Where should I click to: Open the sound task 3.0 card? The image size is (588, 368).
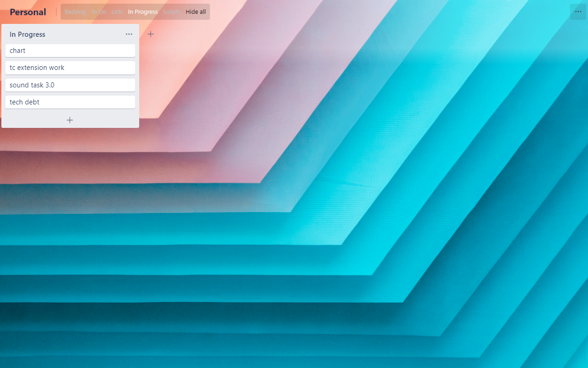pos(70,85)
